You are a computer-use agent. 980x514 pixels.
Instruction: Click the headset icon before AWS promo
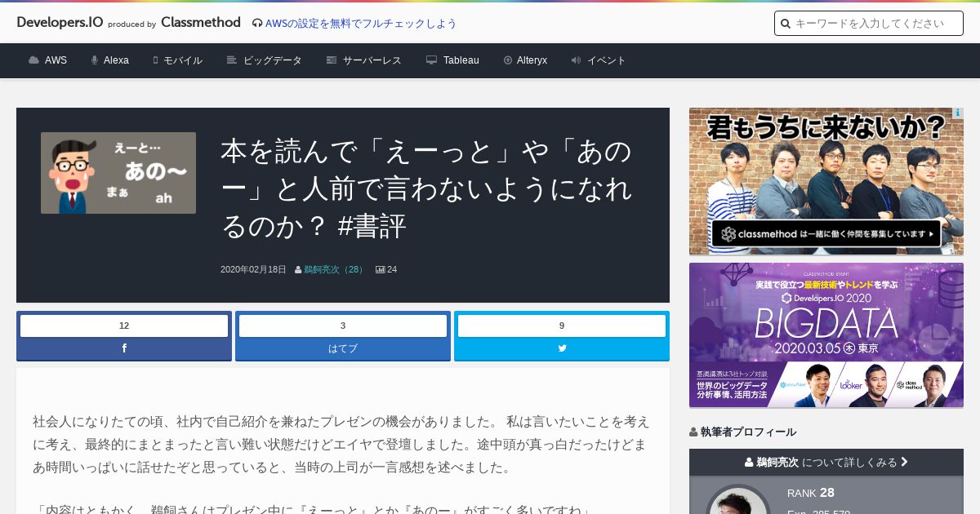[x=257, y=24]
